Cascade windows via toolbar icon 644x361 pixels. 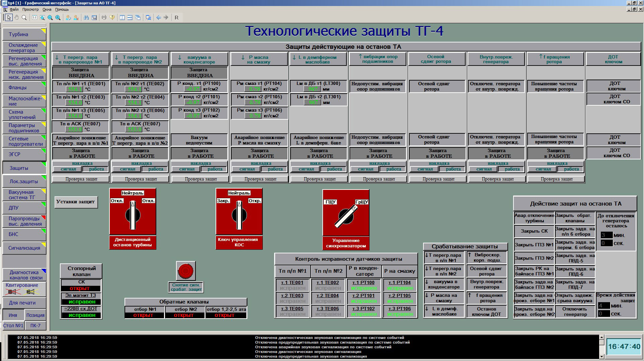(x=138, y=17)
